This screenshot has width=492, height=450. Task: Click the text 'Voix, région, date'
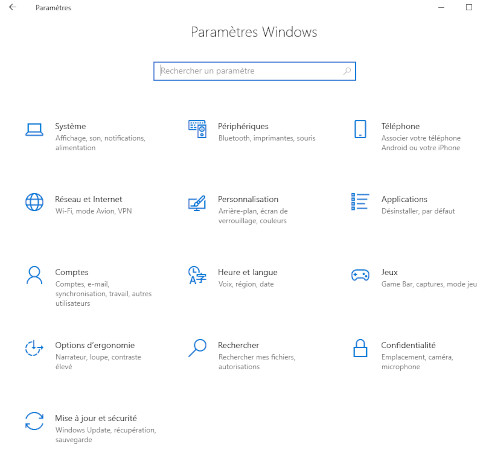click(246, 284)
